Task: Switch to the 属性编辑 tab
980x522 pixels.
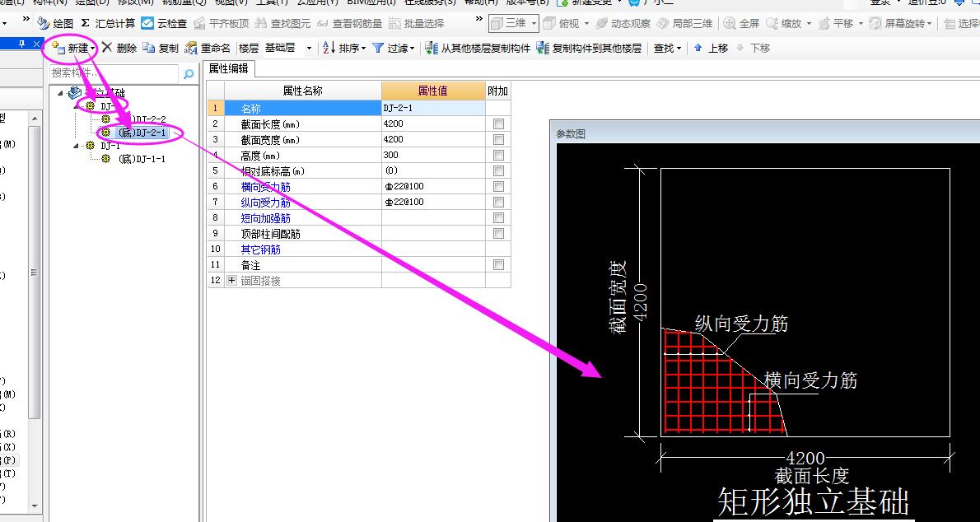Action: point(228,69)
